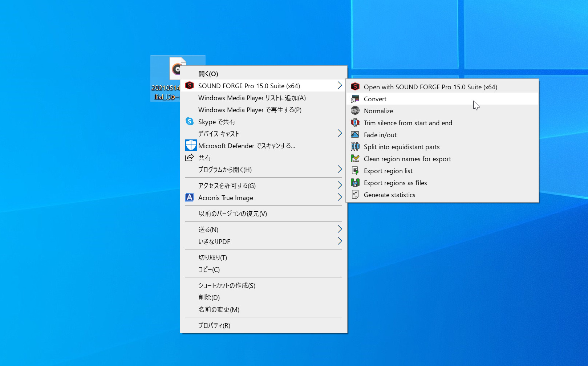
Task: Click the Skype logo icon
Action: [x=190, y=121]
